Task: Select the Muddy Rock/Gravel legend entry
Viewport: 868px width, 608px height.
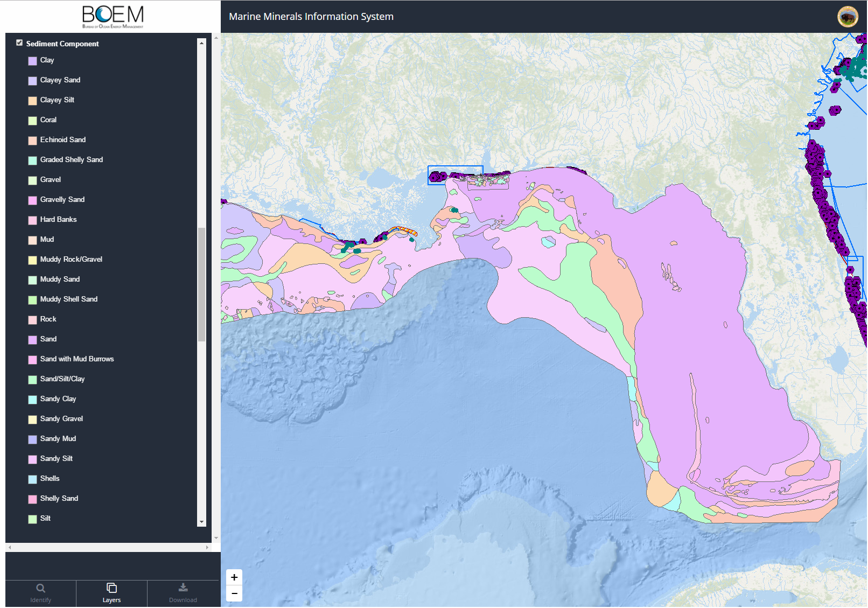Action: pos(71,260)
